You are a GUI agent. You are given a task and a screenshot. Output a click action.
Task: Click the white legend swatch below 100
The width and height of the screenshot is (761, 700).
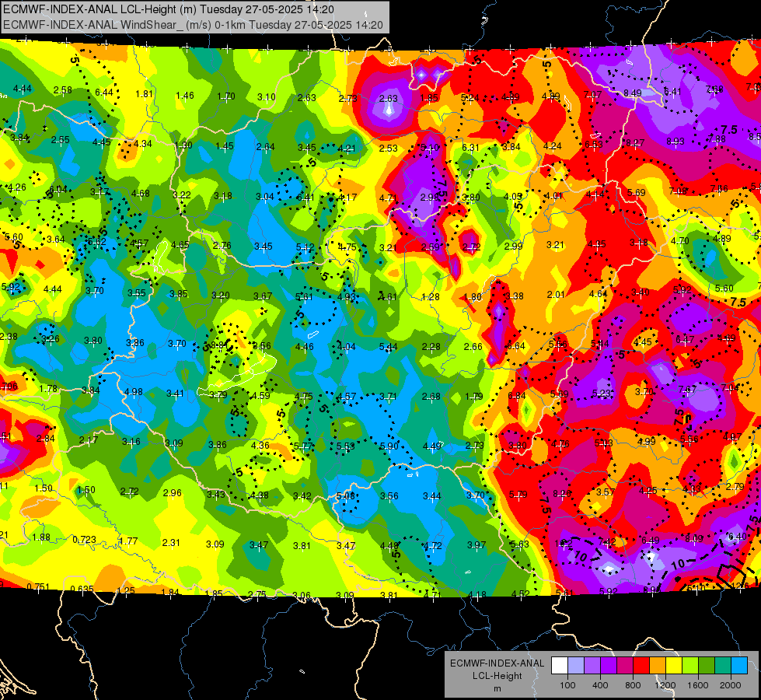coord(559,666)
